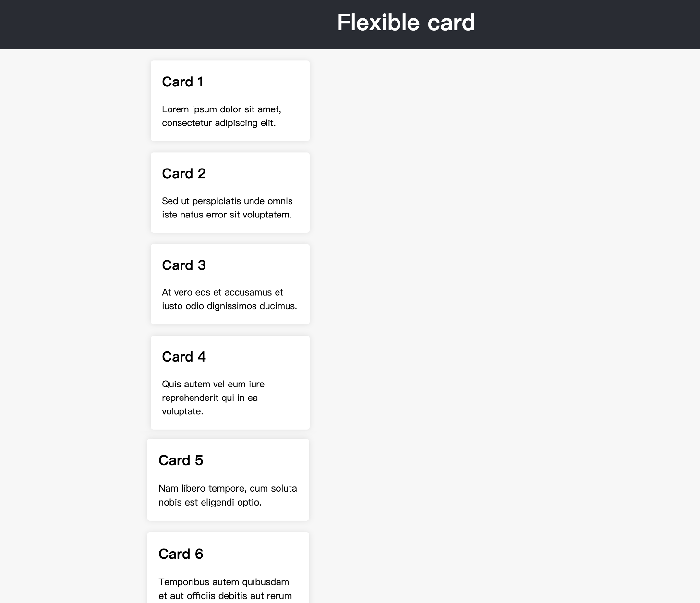Click 'iusto odio dignissimos ducimus.' text
700x603 pixels.
click(229, 306)
